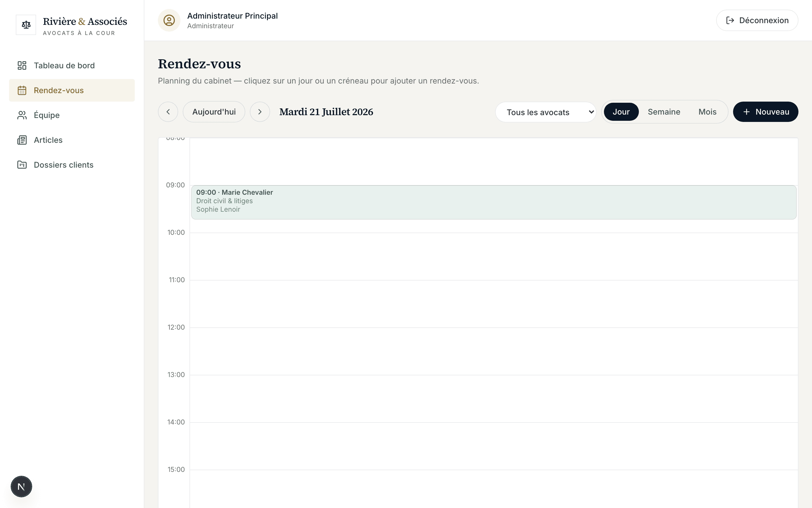Open Équipe page in sidebar
Viewport: 812px width, 508px height.
(72, 115)
